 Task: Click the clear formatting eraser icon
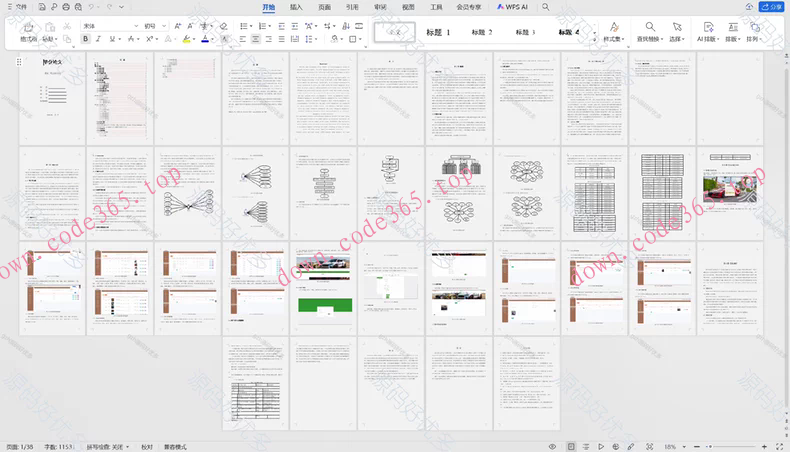pyautogui.click(x=224, y=25)
